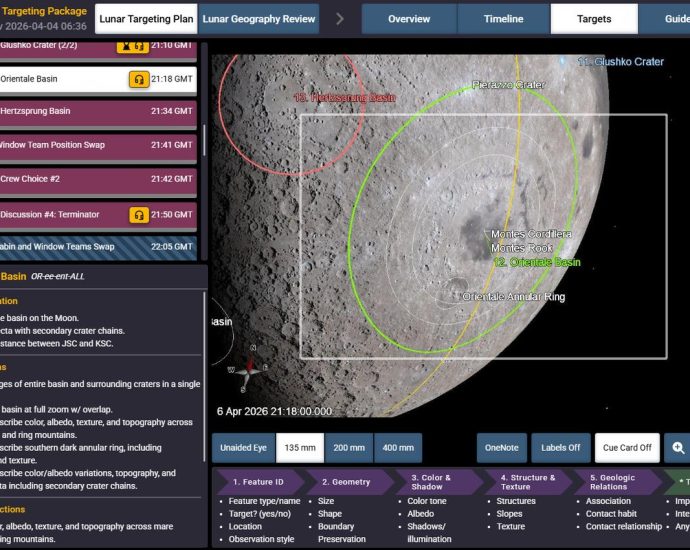The width and height of the screenshot is (690, 550).
Task: Select the Unaided Eye view option
Action: coord(243,448)
